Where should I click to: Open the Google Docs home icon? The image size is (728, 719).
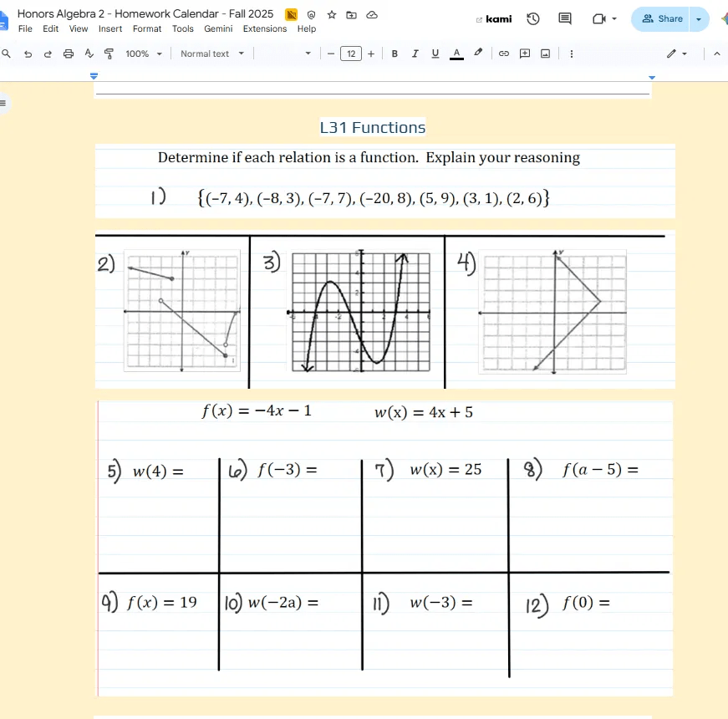tap(3, 22)
